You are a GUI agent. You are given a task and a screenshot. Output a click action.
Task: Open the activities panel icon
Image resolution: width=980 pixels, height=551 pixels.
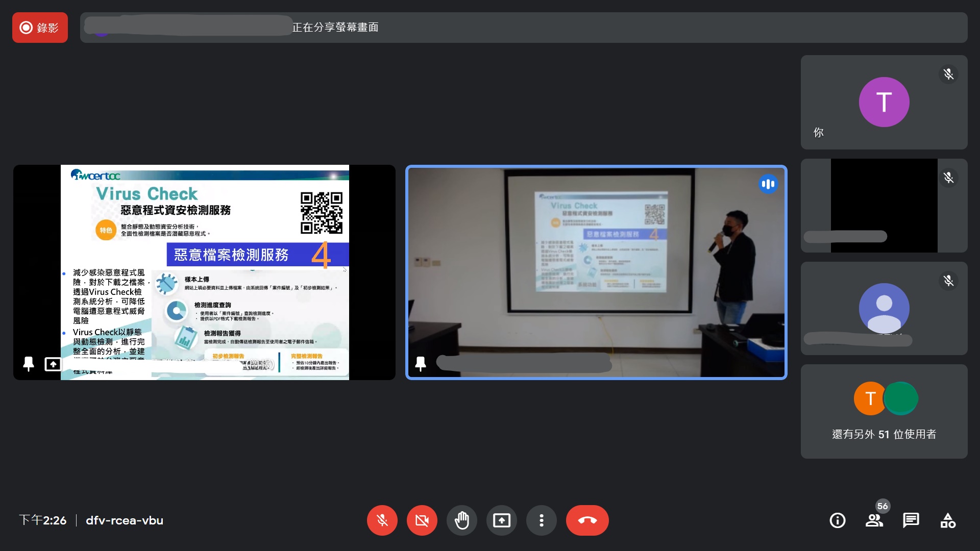tap(947, 520)
